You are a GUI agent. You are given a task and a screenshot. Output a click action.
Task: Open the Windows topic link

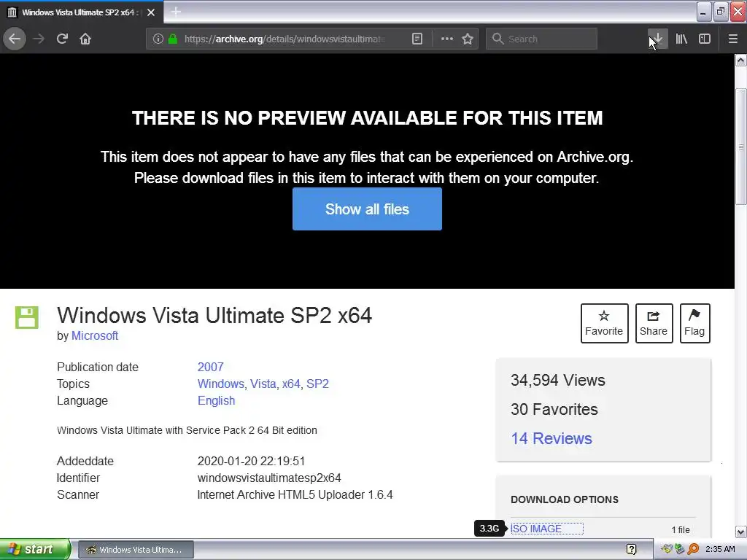click(221, 384)
